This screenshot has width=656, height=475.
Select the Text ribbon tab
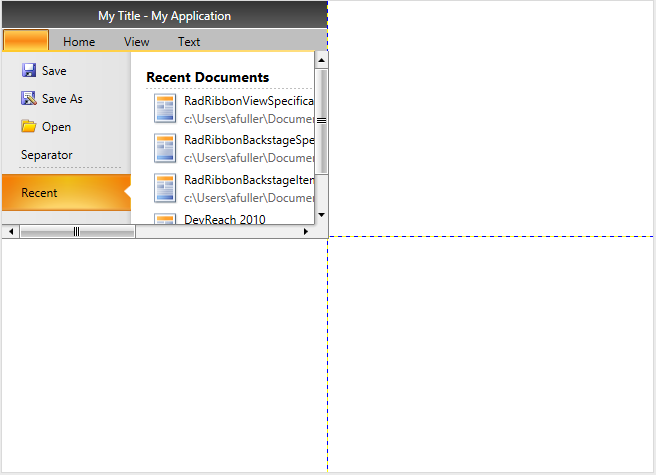click(x=189, y=42)
